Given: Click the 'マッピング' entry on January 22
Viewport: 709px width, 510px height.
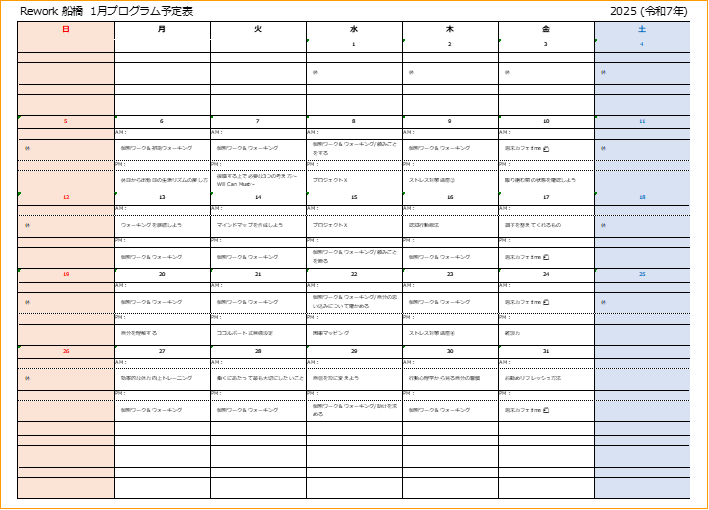Looking at the screenshot, I should [x=331, y=333].
